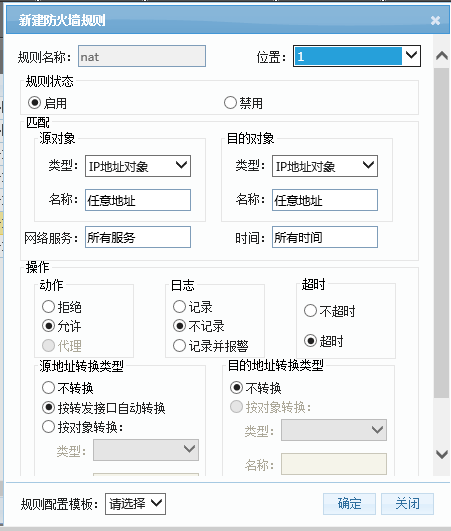The width and height of the screenshot is (451, 531).
Task: Open the 规则配置模板 请选择 dropdown
Action: pos(135,504)
